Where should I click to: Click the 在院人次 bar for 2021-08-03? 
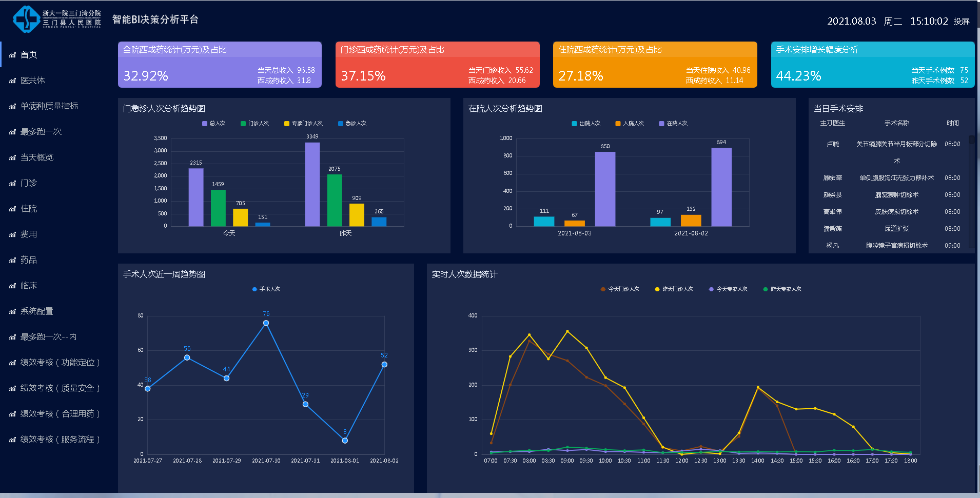(x=605, y=189)
